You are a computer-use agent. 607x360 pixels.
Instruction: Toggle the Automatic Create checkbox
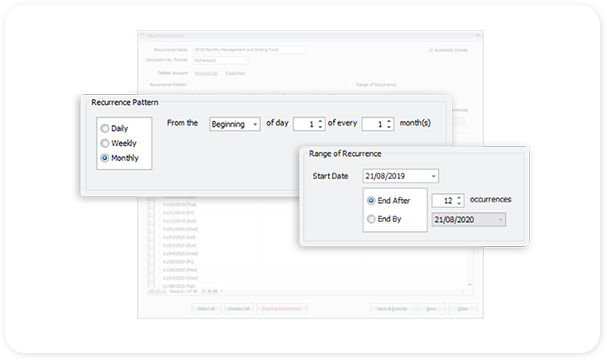(x=431, y=50)
